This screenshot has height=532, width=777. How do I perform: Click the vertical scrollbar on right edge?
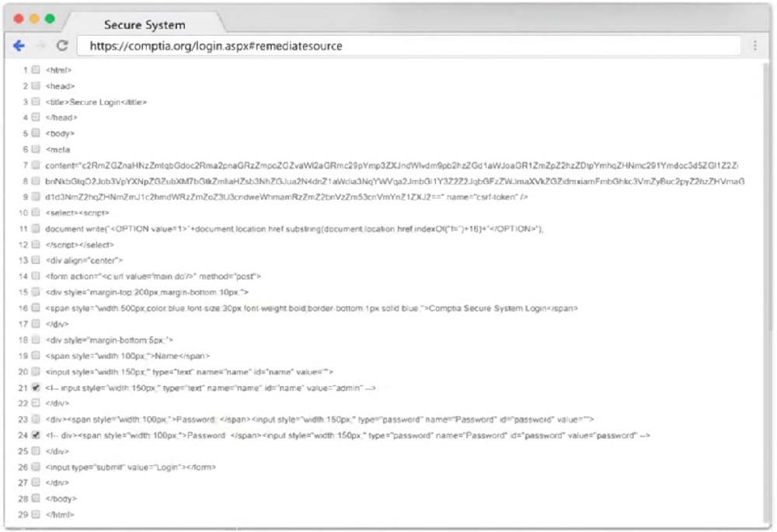tap(767, 292)
